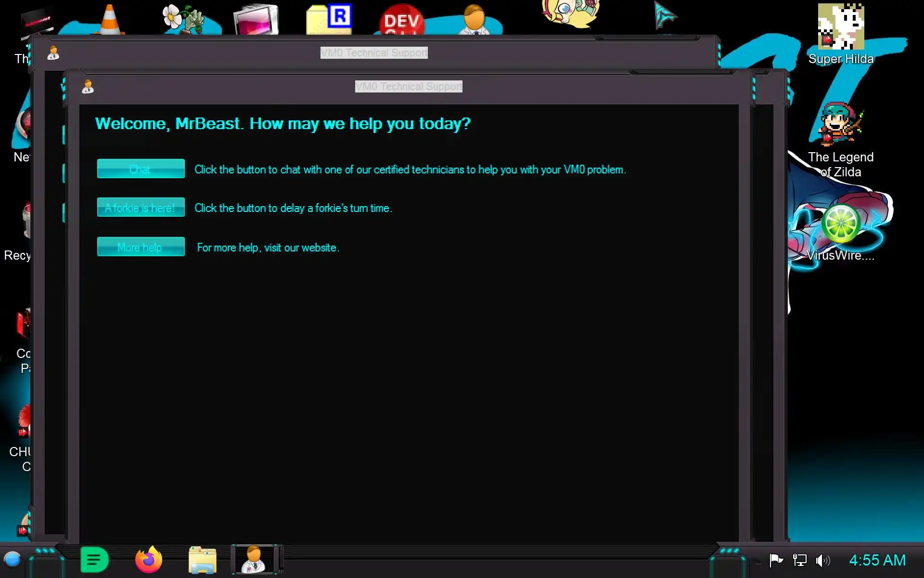Open the red DEV desktop icon

(x=401, y=20)
